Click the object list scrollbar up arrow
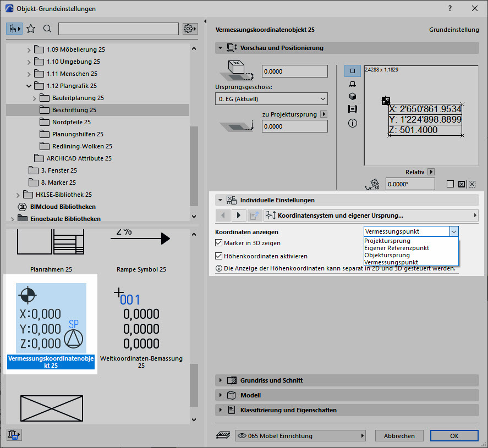Viewport: 488px width, 448px height. pos(194,234)
